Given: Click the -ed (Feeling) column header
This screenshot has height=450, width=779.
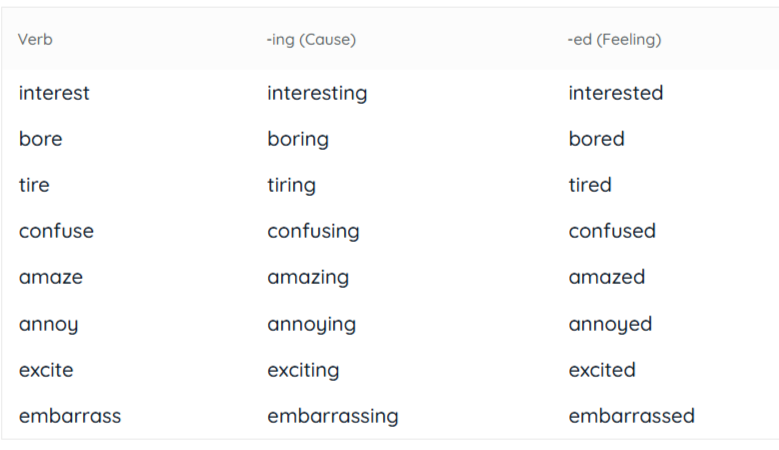Looking at the screenshot, I should point(615,39).
